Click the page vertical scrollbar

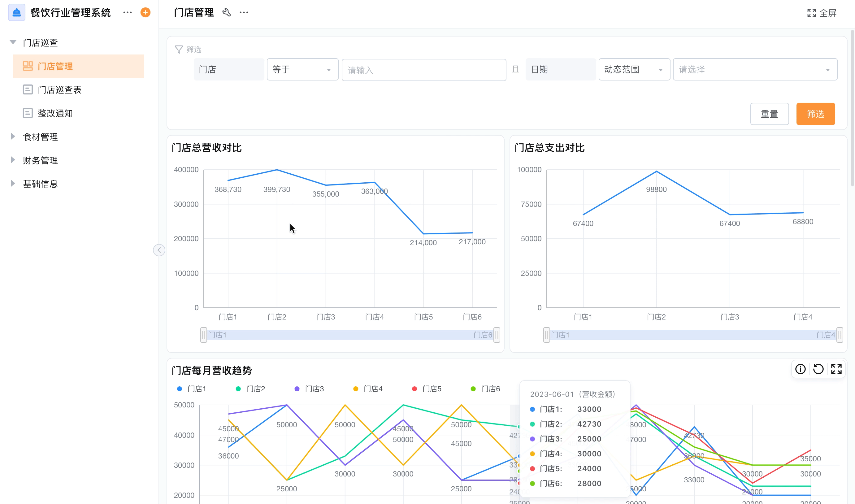(x=852, y=108)
